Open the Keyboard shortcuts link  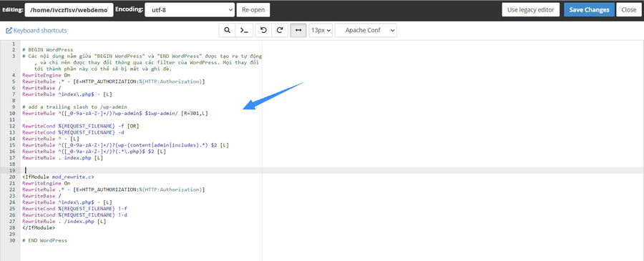pos(40,30)
